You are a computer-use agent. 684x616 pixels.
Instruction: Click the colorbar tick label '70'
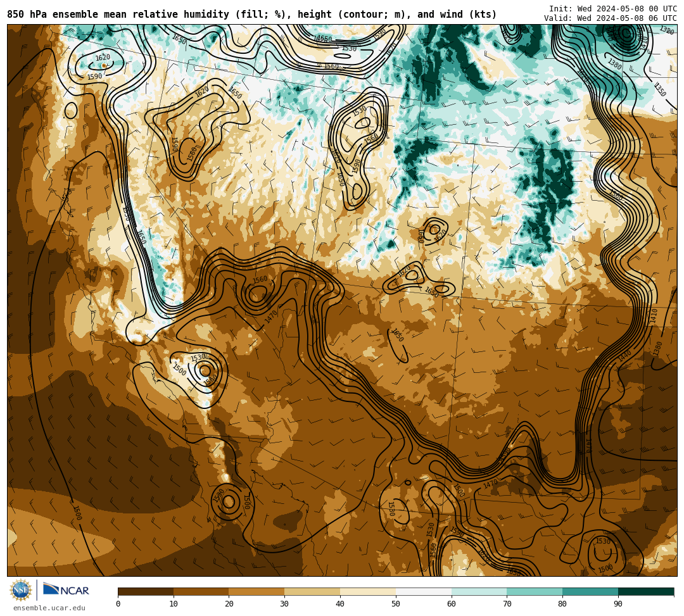coord(507,604)
